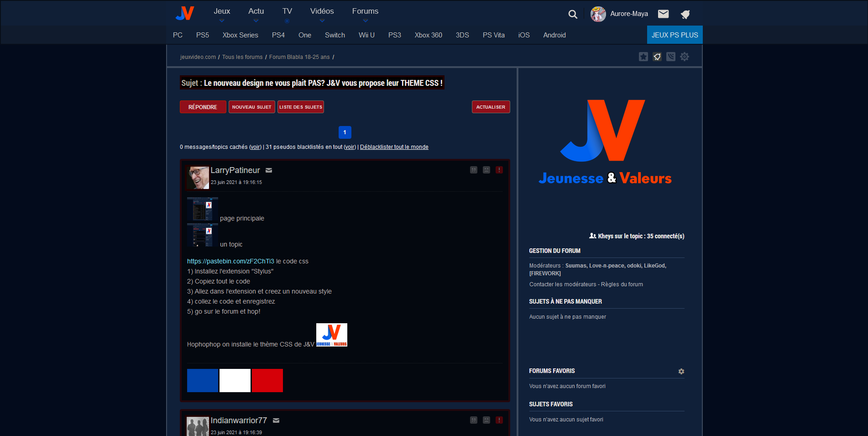Click Indianwarrior77's avatar image
Viewport: 868px width, 436px height.
tap(198, 426)
